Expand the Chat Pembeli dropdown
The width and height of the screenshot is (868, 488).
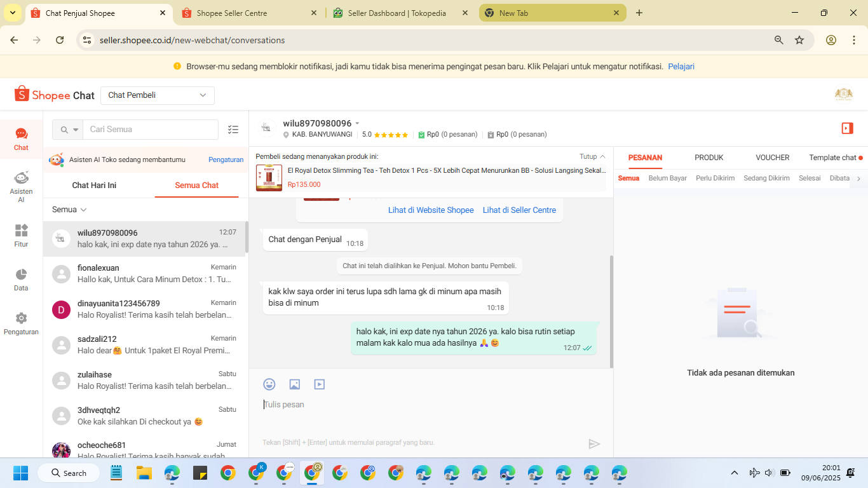158,95
